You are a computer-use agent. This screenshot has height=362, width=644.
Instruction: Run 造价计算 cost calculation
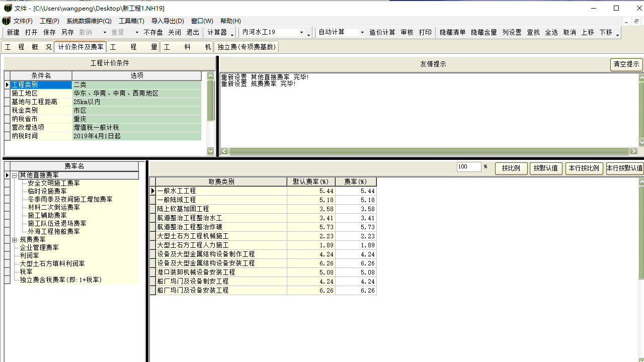(x=382, y=33)
